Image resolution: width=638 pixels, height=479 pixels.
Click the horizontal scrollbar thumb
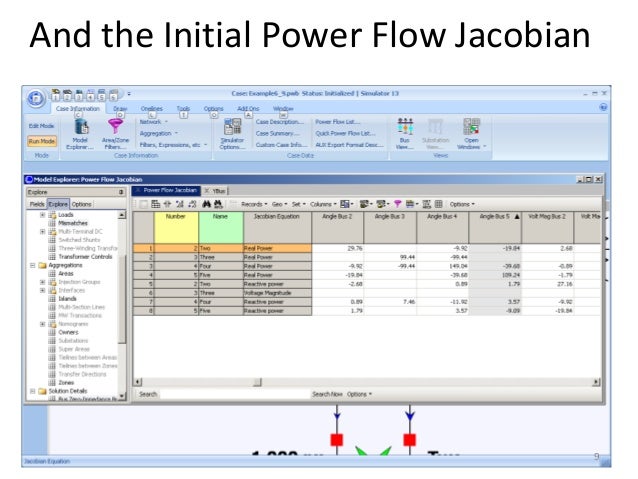click(x=257, y=382)
